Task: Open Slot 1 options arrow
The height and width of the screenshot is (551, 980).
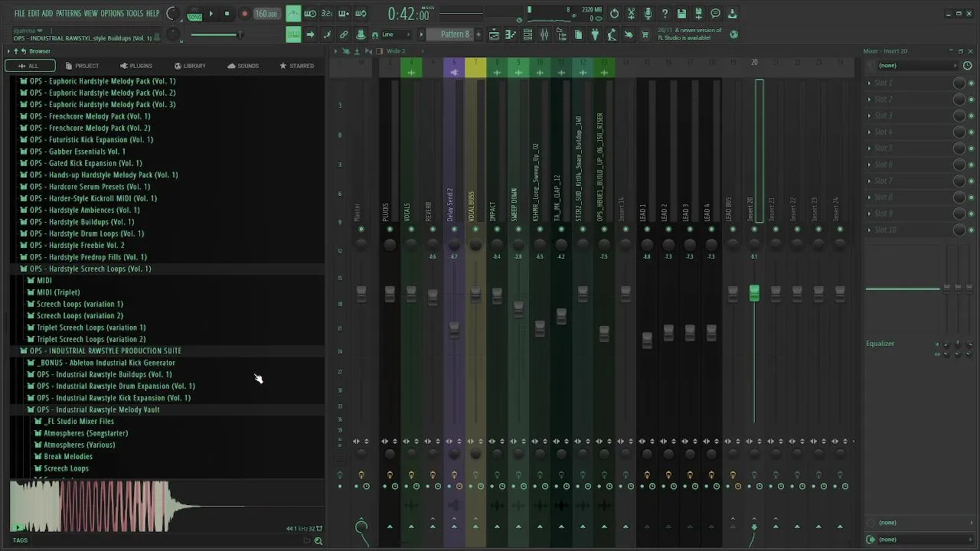Action: [x=870, y=83]
